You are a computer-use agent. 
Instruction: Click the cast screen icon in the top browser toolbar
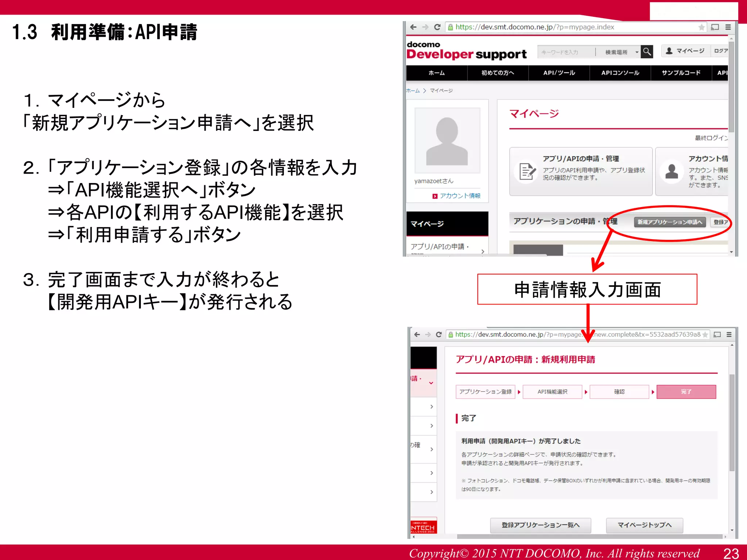[715, 27]
